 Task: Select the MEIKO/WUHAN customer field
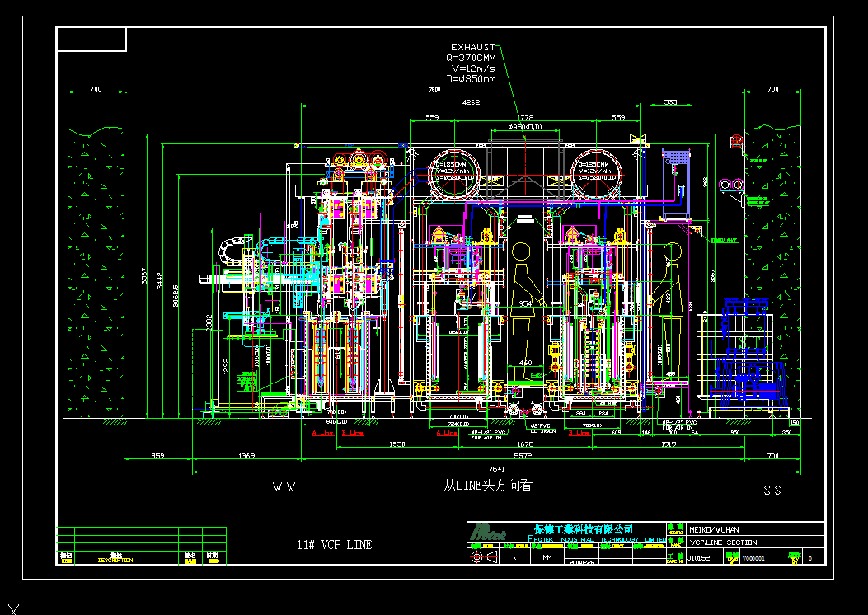click(714, 529)
